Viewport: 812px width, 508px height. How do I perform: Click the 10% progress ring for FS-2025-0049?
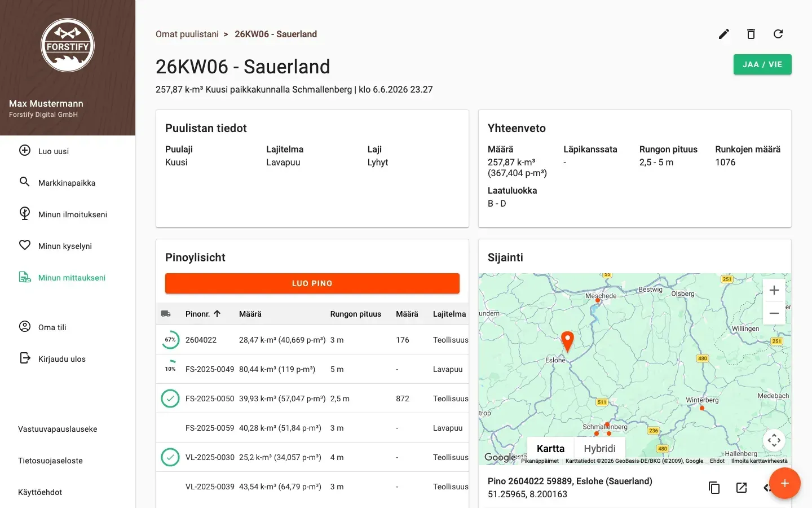tap(170, 369)
